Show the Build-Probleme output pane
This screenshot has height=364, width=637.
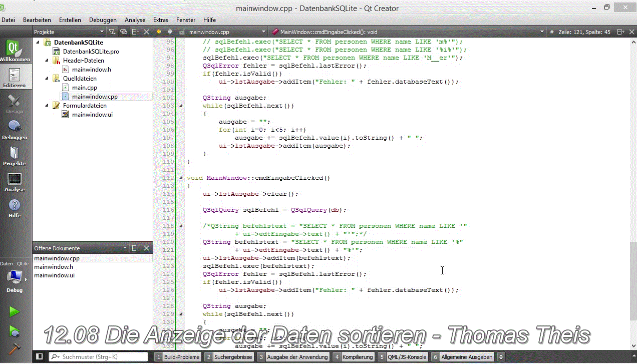[178, 357]
